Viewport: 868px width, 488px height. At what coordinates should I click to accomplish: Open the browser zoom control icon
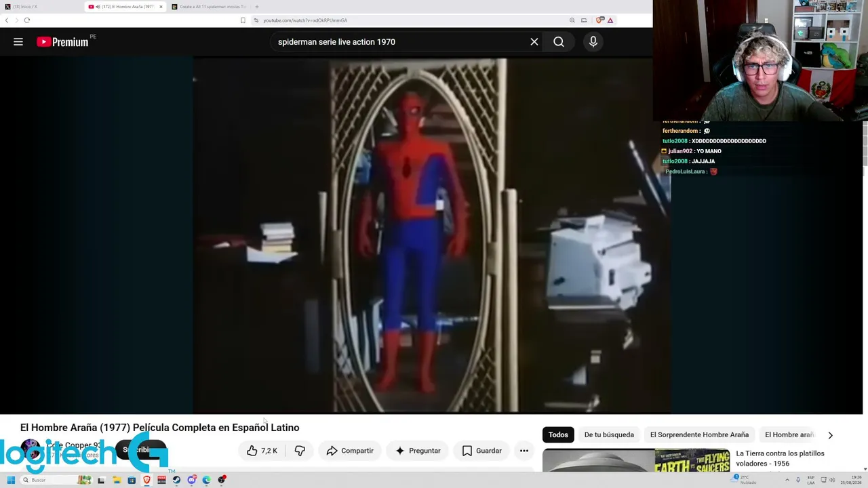point(572,20)
